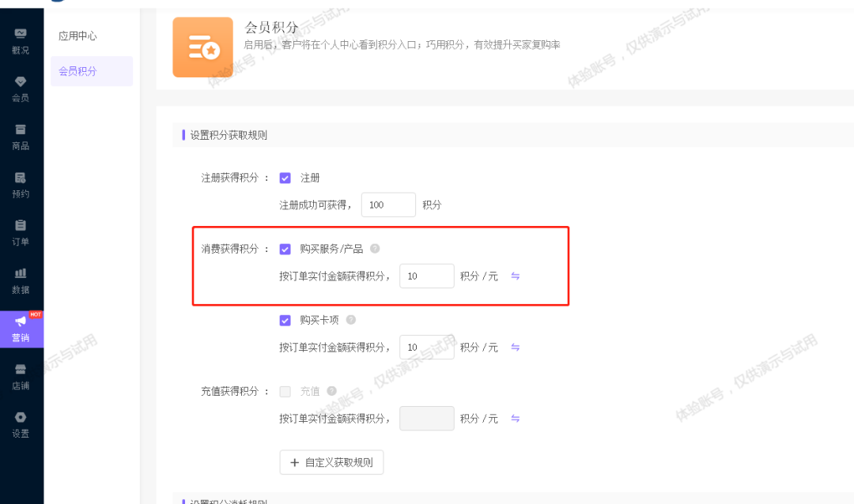This screenshot has width=854, height=504.
Task: Click help icon next to 购买服务/产品
Action: coord(375,249)
